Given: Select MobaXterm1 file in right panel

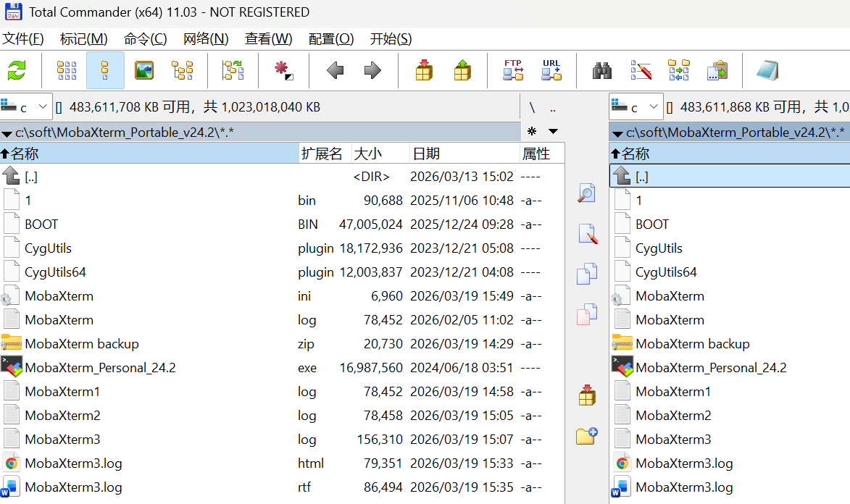Looking at the screenshot, I should click(730, 391).
